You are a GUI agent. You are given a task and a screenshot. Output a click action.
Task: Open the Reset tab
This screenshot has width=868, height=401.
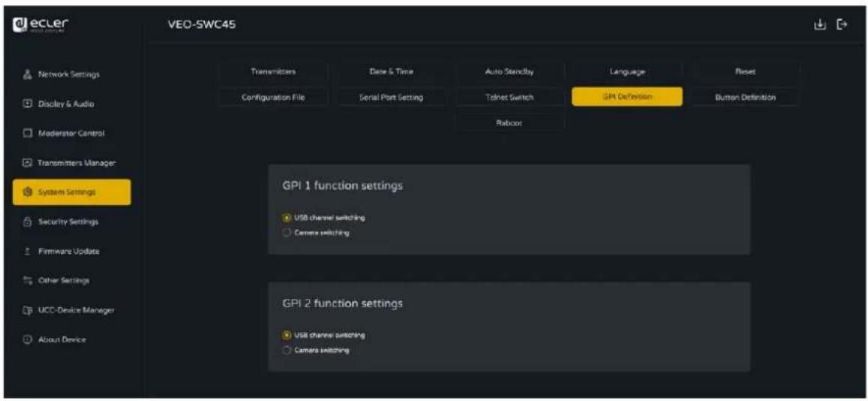[745, 72]
